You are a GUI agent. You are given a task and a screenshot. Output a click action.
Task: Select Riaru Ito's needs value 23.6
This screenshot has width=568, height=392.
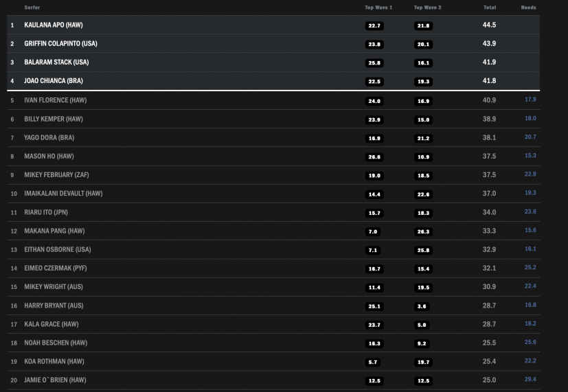530,211
